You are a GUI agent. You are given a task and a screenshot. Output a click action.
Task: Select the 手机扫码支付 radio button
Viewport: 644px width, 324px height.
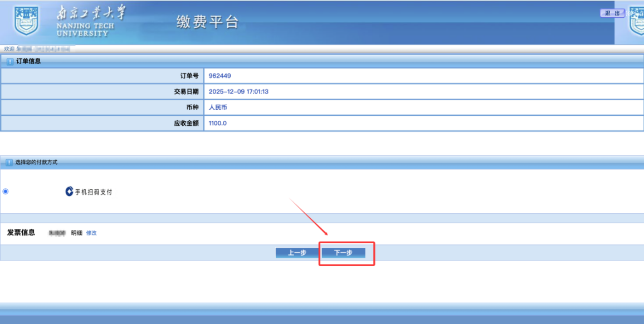pos(6,192)
